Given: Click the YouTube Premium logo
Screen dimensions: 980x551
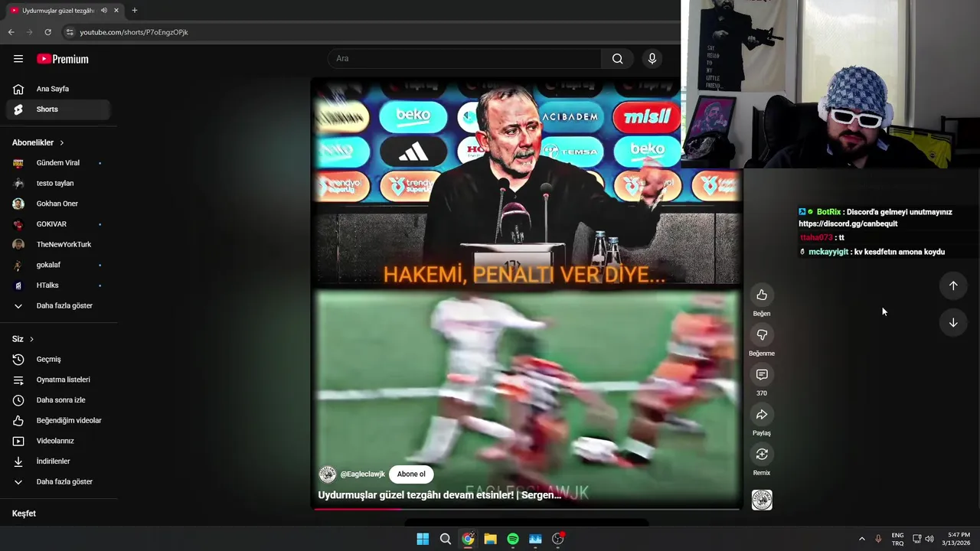Looking at the screenshot, I should [63, 59].
